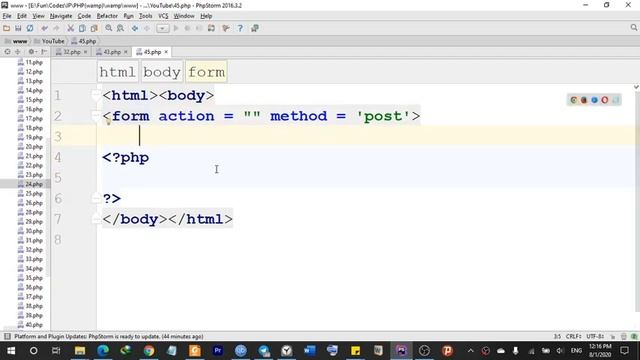Open page in Firefox from the browser bar

(x=584, y=100)
